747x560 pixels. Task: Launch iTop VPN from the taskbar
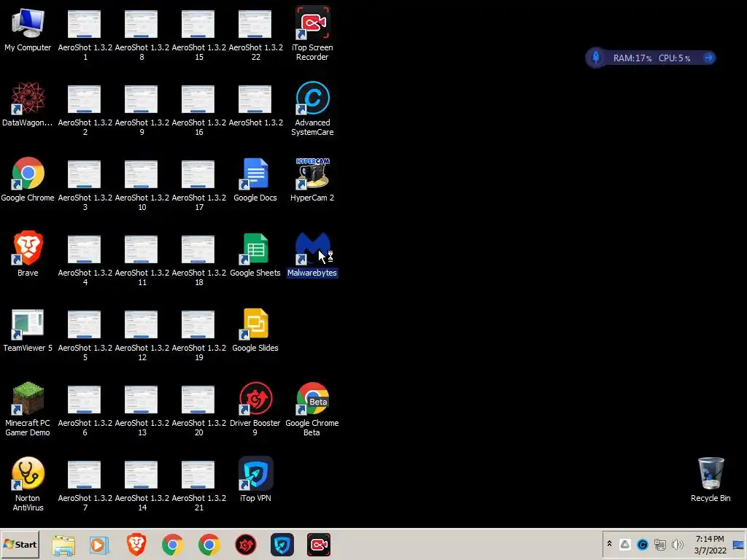tap(282, 545)
